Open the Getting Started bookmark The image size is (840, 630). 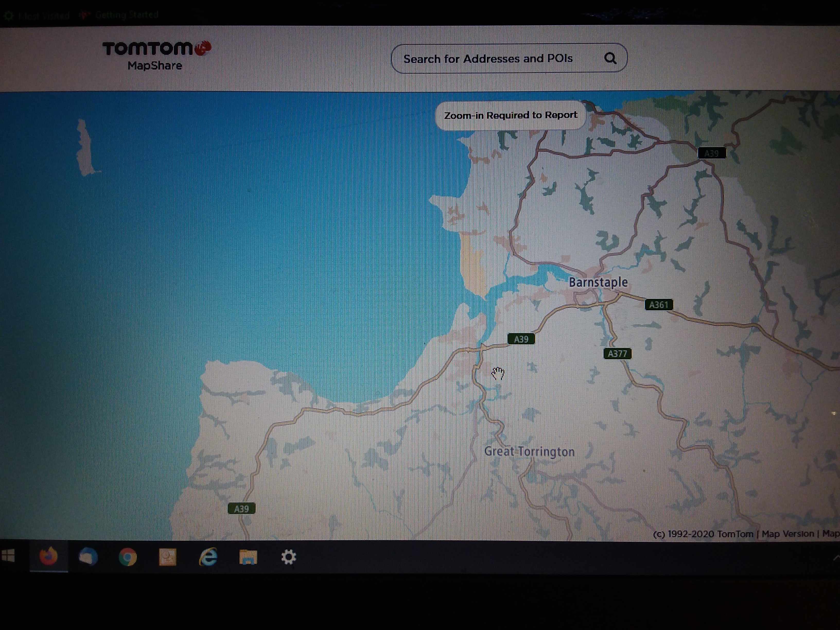click(x=118, y=15)
